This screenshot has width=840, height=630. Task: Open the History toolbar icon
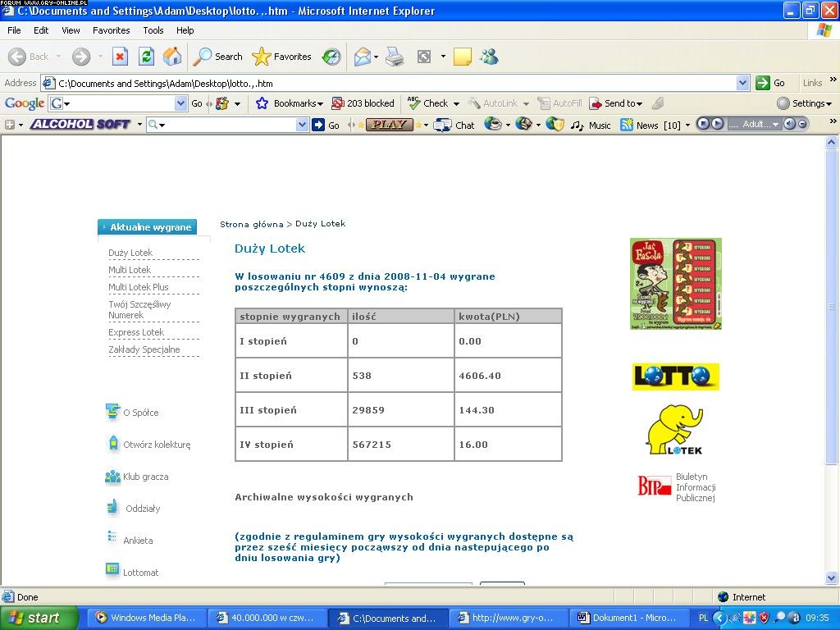coord(331,57)
